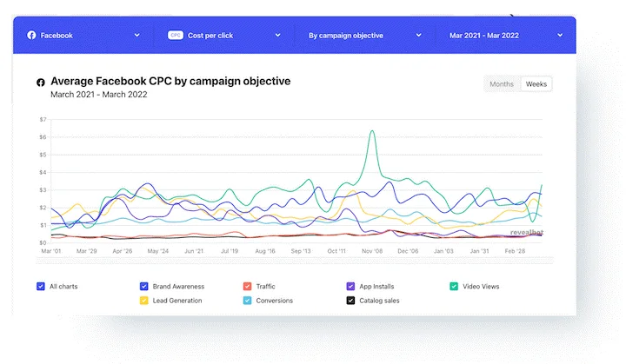Screen dimensions: 626x364
Task: Toggle the Catalog sales checkbox
Action: tap(350, 300)
